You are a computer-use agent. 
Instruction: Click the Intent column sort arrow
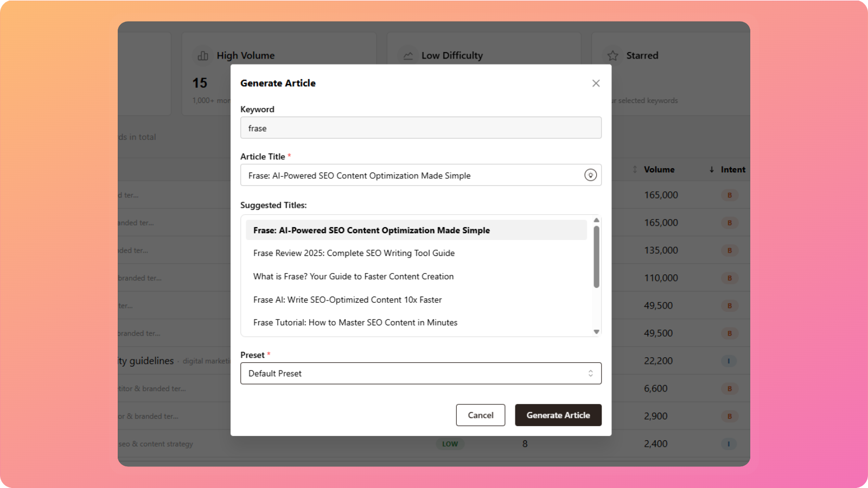click(711, 170)
